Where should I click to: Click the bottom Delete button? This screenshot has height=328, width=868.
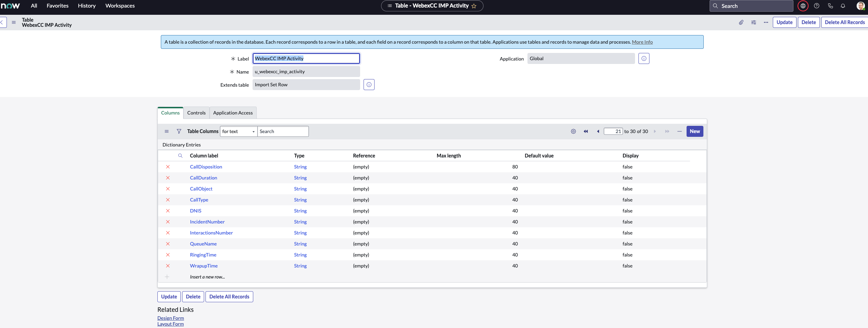coord(193,297)
